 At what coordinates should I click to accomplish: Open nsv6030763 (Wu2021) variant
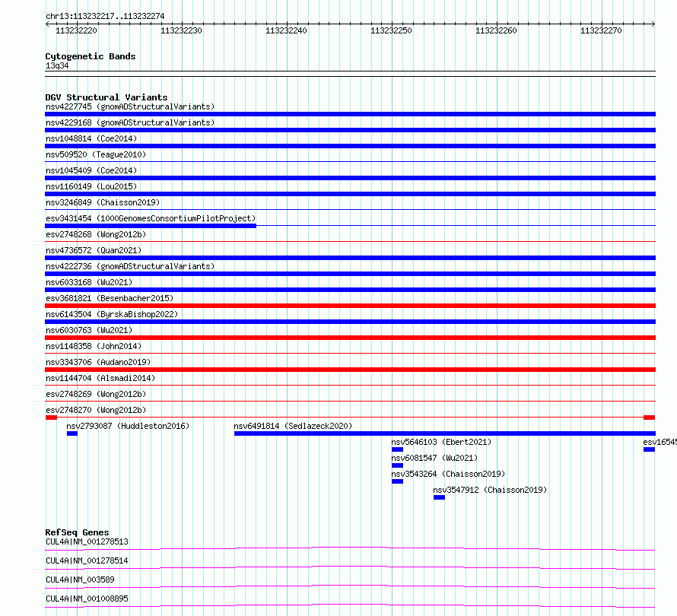point(89,330)
